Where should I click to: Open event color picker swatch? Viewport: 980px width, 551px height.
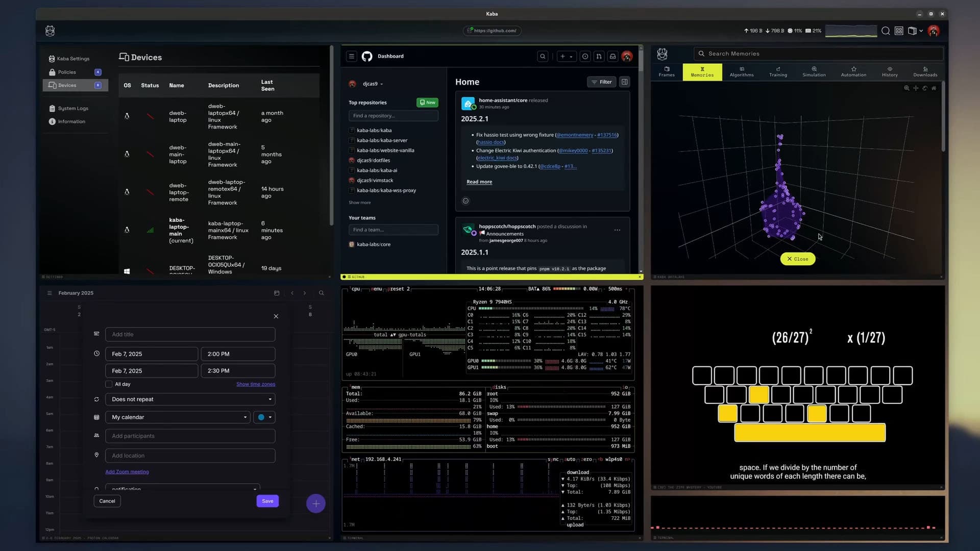(264, 417)
